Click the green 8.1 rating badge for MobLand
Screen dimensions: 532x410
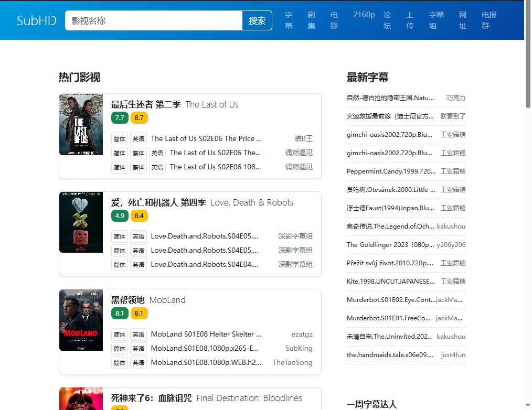[119, 313]
